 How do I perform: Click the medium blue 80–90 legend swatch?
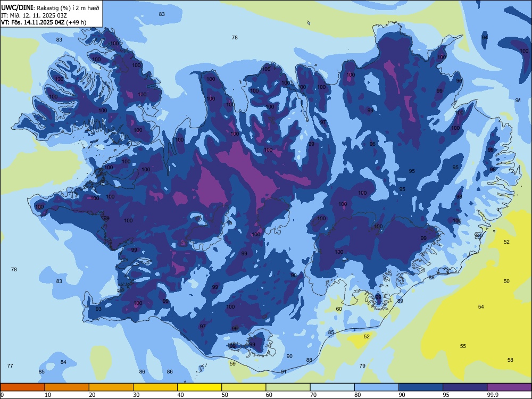point(377,387)
